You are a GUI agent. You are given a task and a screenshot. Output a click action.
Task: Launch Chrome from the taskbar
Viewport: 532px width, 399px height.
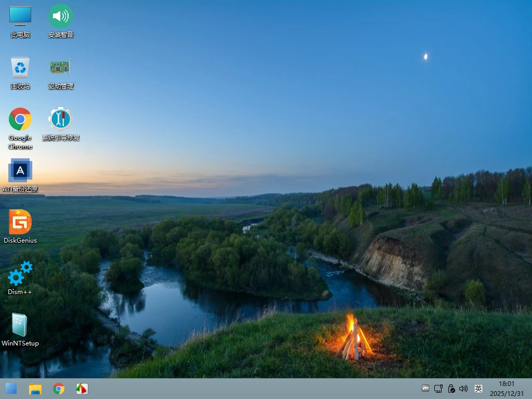tap(59, 389)
